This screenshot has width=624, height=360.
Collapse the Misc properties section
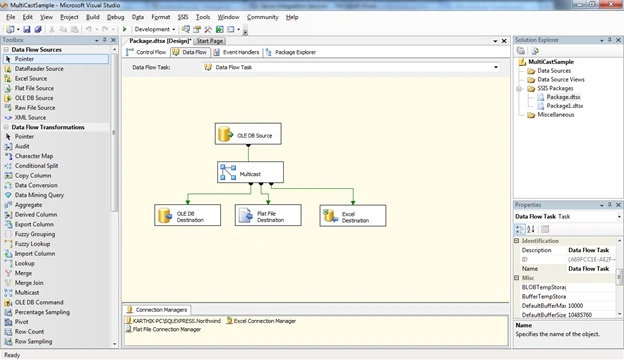click(517, 278)
